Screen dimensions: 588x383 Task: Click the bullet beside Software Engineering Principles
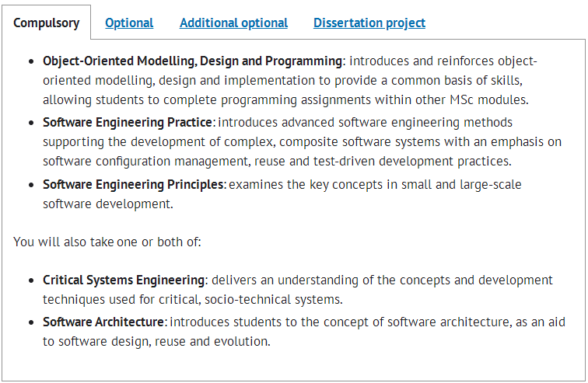[x=31, y=185]
